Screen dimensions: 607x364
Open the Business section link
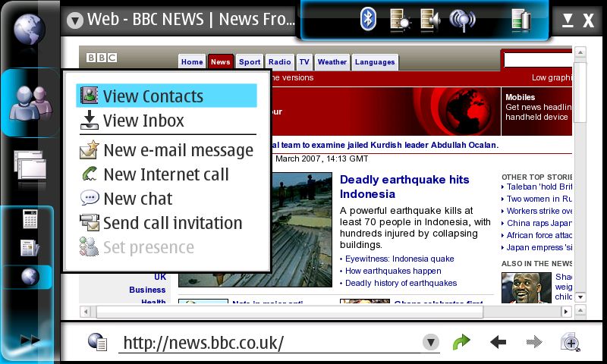click(x=147, y=290)
